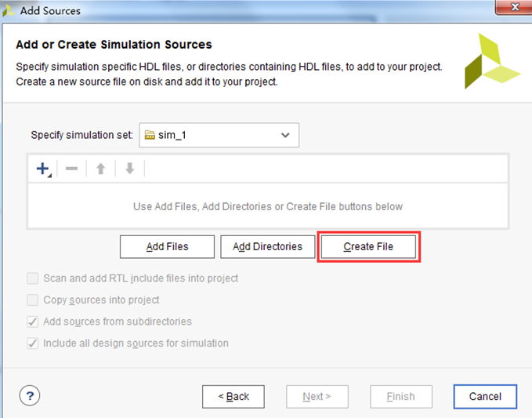This screenshot has height=418, width=532.
Task: Enable Scan and add RTL include files checkbox
Action: 33,278
